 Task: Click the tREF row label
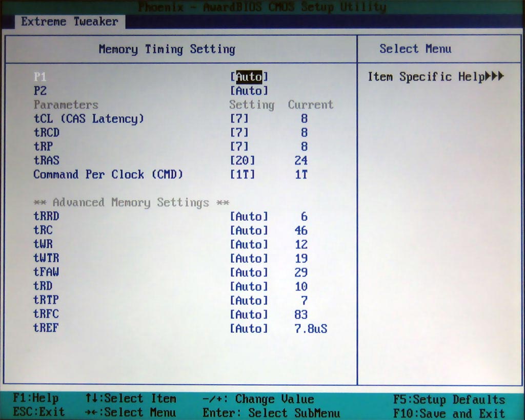[46, 328]
